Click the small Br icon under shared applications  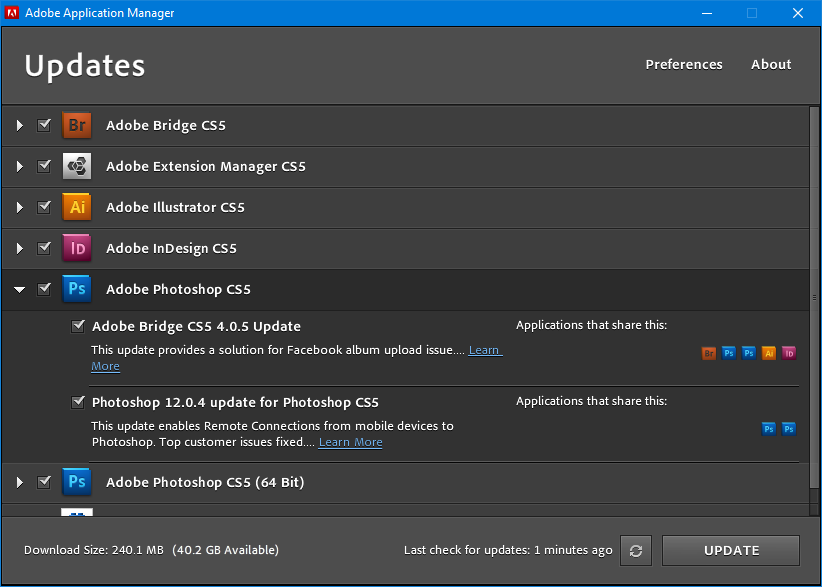709,353
